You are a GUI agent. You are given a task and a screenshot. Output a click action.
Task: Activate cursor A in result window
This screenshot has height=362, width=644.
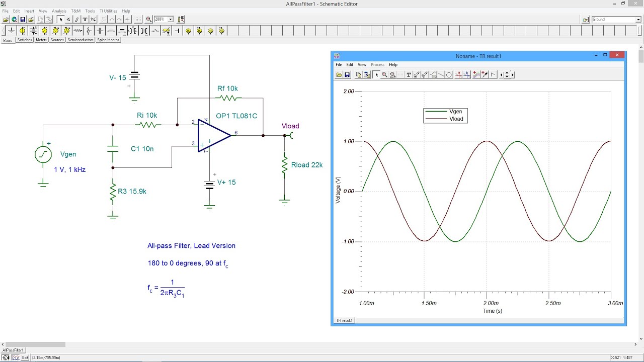click(458, 75)
